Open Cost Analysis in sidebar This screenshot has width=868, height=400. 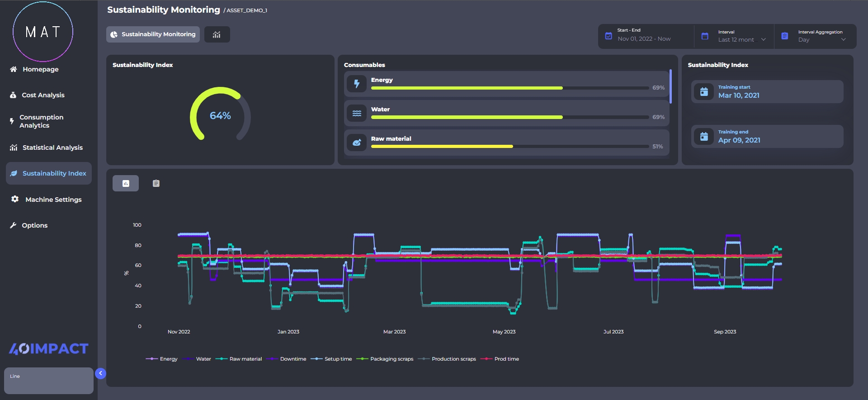(x=43, y=95)
